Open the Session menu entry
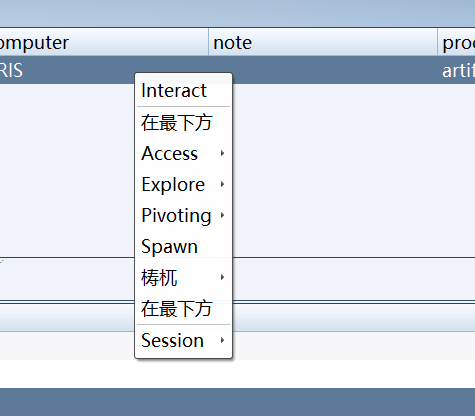The height and width of the screenshot is (420, 475). pos(183,340)
